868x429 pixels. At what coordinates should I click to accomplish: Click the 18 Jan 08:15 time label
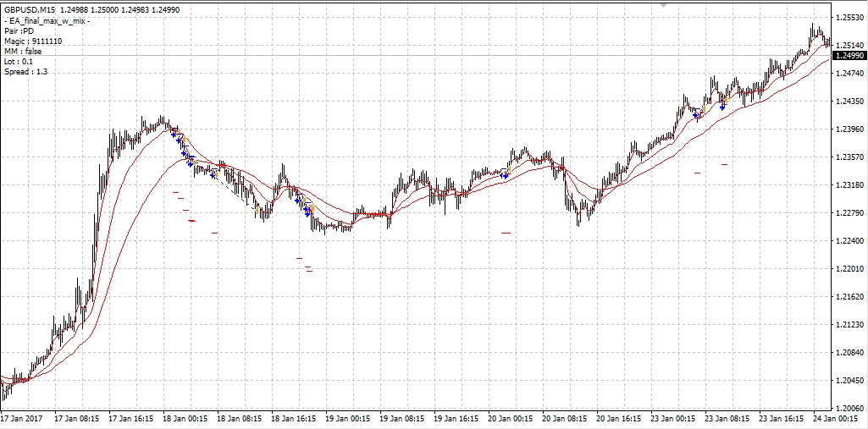pos(241,419)
